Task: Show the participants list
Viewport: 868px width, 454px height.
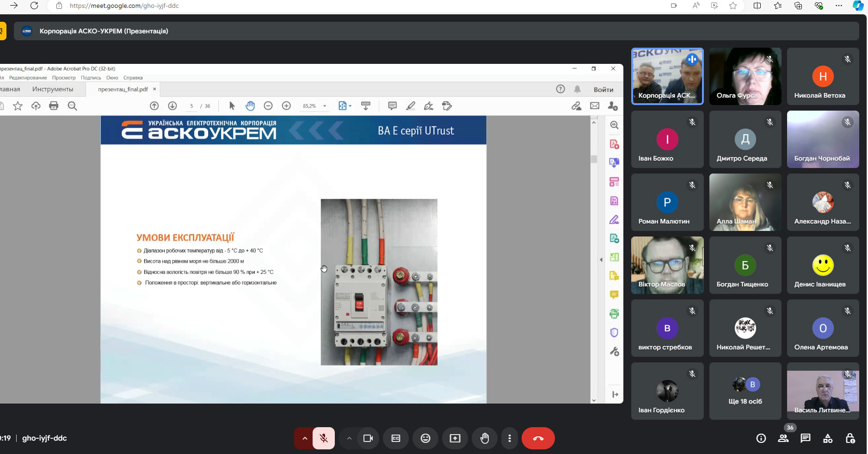Action: (x=783, y=438)
